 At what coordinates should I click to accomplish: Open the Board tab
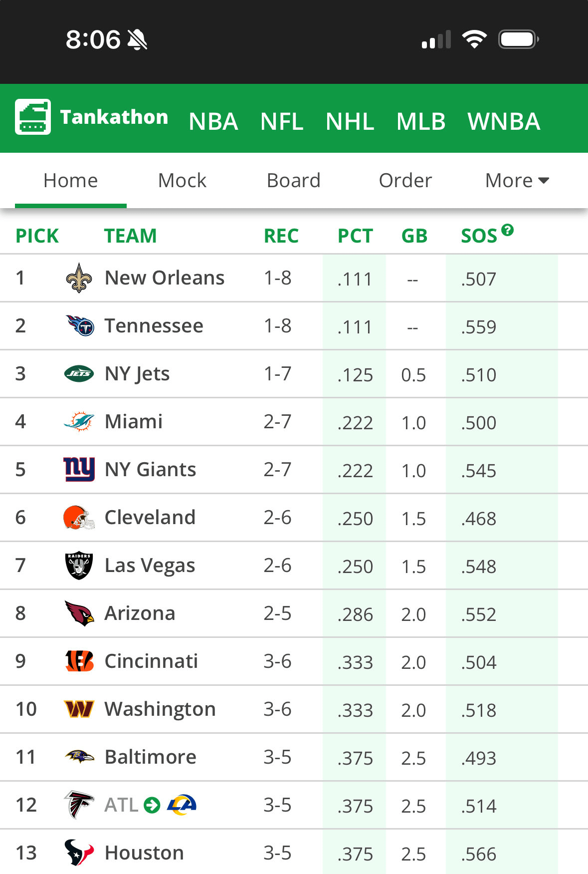point(293,181)
